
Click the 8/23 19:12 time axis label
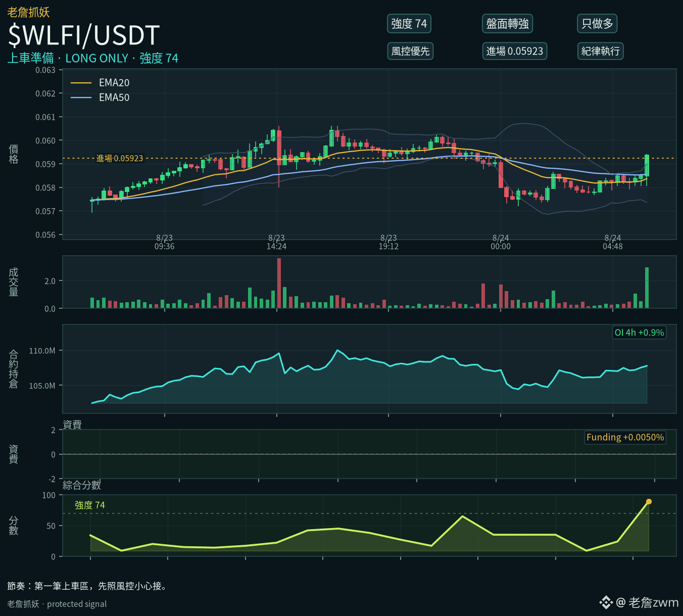[x=388, y=242]
